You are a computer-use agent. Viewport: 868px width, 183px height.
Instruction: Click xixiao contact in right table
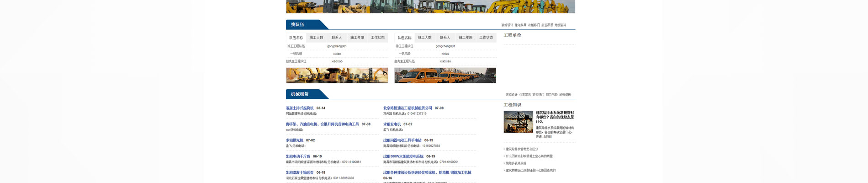pos(445,54)
